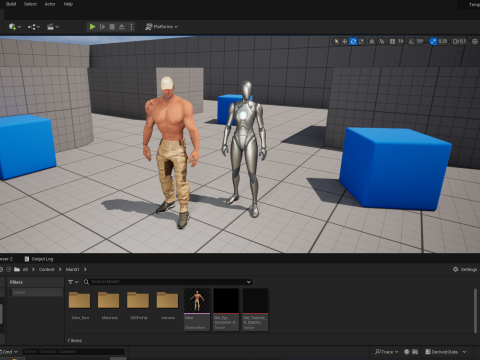Open the cinematics clapperboard dropdown
Image resolution: width=480 pixels, height=360 pixels.
tap(53, 27)
